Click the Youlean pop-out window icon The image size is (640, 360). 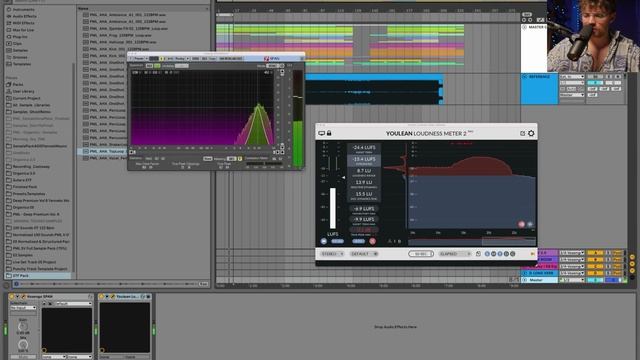tap(522, 133)
